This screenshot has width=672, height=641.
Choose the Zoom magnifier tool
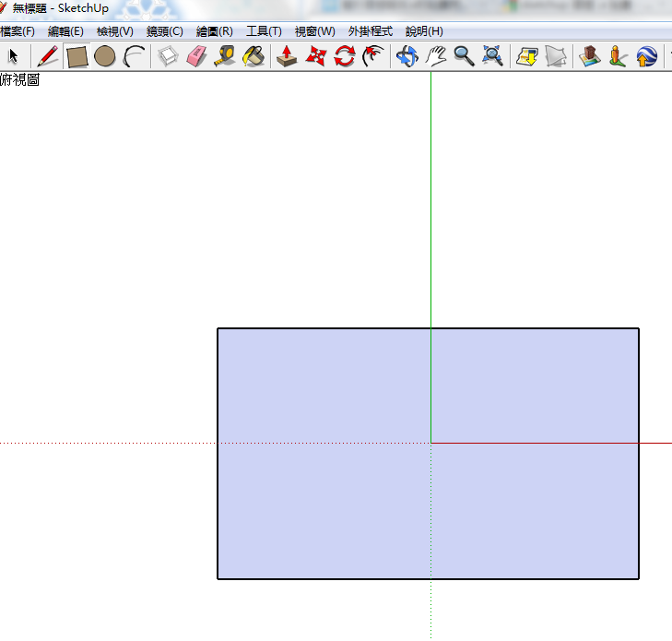[x=465, y=56]
